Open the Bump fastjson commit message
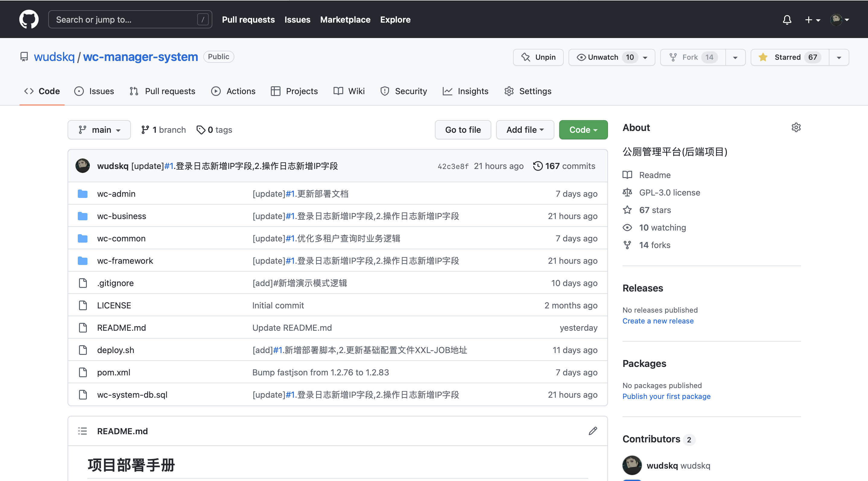Viewport: 868px width, 481px height. pos(320,372)
